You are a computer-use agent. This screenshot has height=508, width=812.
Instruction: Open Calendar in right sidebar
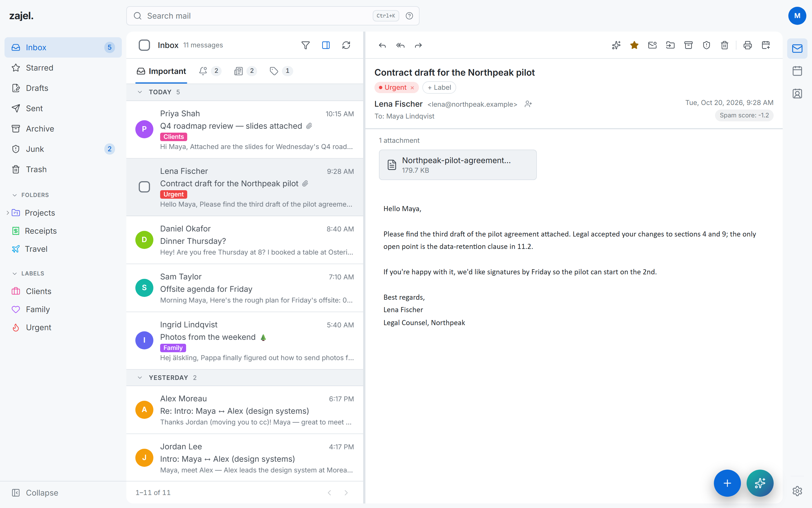pyautogui.click(x=797, y=71)
